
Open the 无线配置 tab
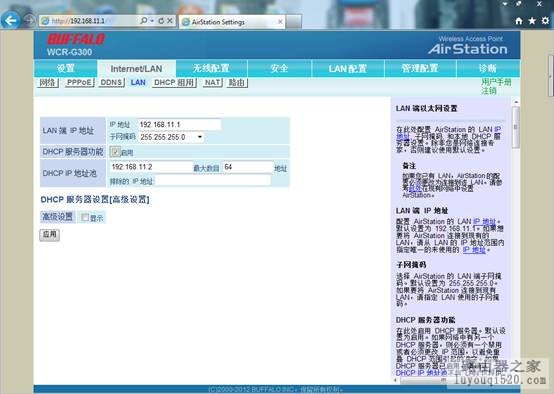(211, 68)
